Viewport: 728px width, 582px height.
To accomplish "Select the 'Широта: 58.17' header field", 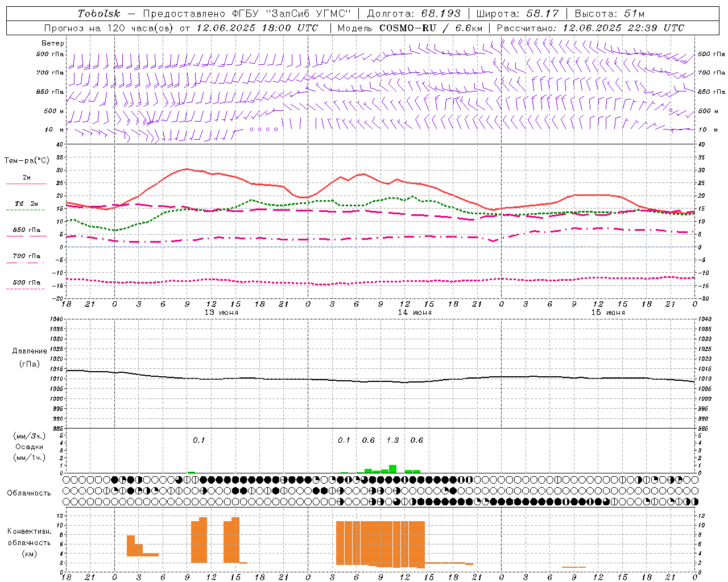I will pos(518,14).
